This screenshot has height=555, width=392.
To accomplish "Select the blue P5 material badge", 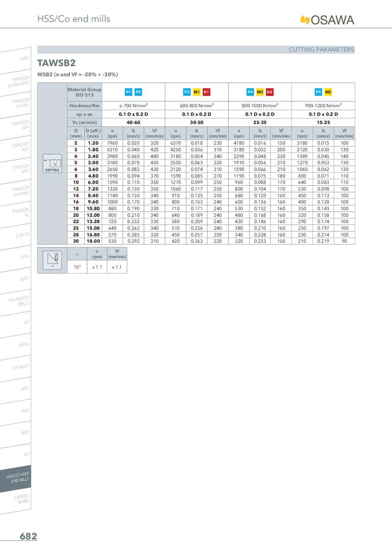I will click(x=318, y=92).
